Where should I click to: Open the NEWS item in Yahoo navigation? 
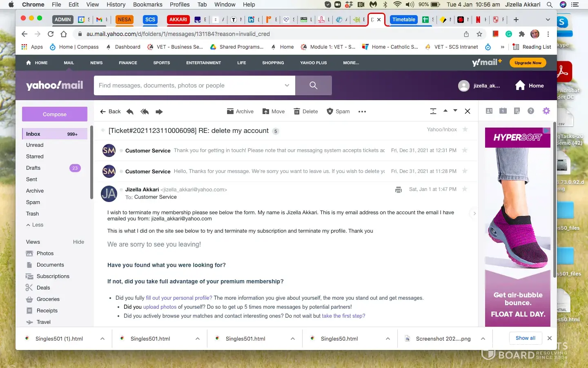tap(96, 63)
